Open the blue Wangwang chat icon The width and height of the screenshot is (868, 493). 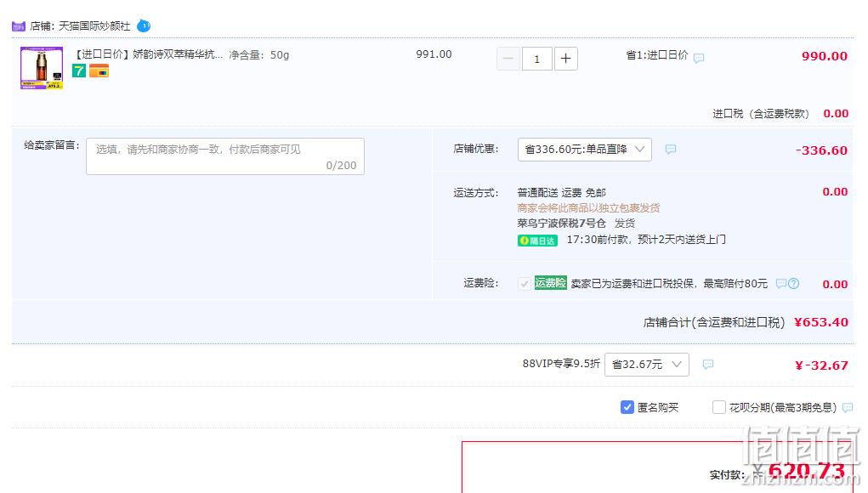144,25
